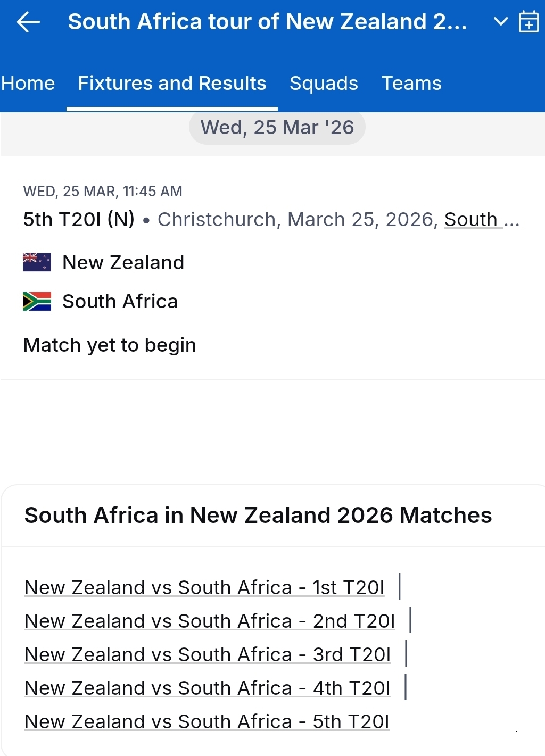Select the Fixtures and Results tab
The height and width of the screenshot is (756, 545).
pos(172,84)
